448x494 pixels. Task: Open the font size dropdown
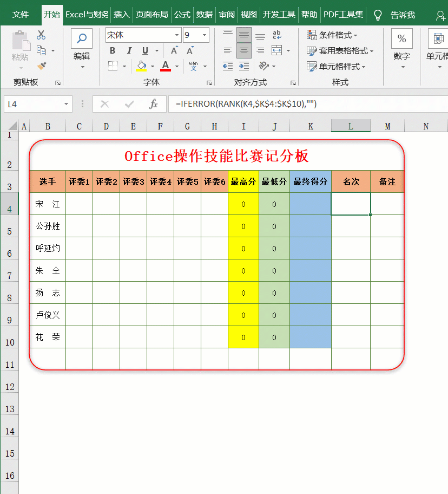pyautogui.click(x=205, y=36)
